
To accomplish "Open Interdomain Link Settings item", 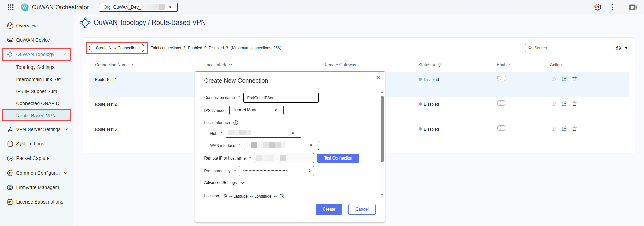I will click(41, 79).
